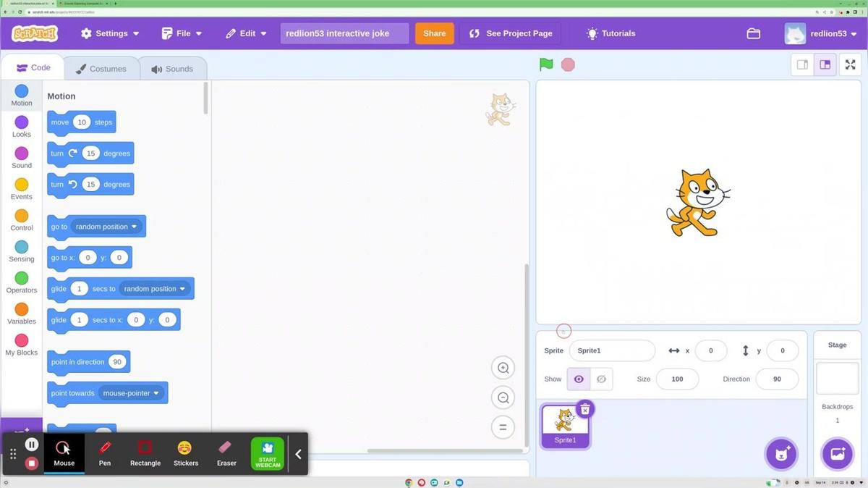Screen dimensions: 868x488
Task: Select the Rectangle annotation tool
Action: tap(145, 454)
